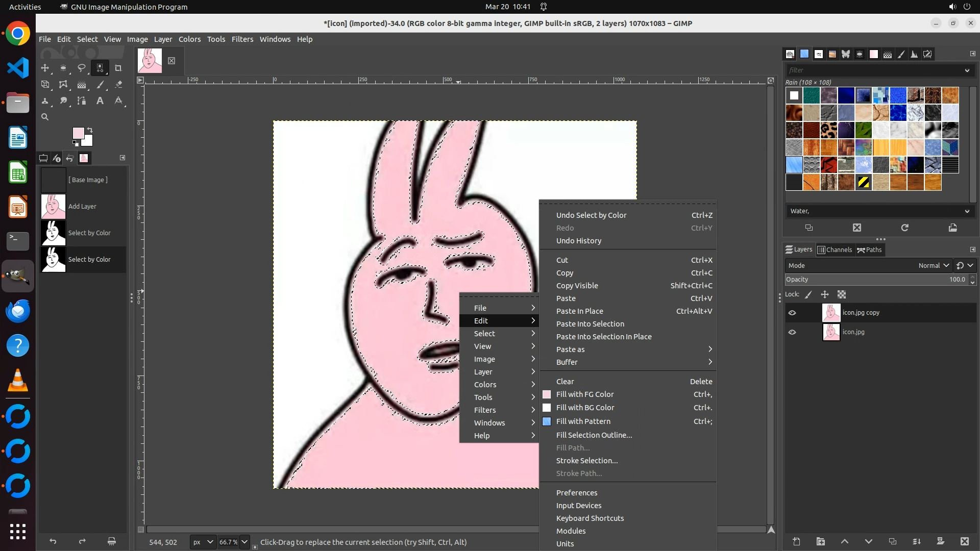
Task: Select the Free Select lasso tool
Action: coord(82,68)
